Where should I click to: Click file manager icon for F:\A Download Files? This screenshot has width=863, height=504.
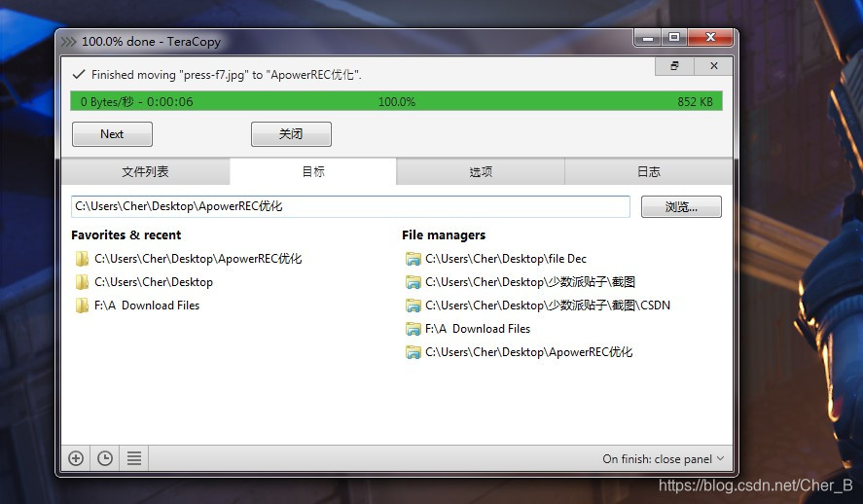(x=413, y=329)
